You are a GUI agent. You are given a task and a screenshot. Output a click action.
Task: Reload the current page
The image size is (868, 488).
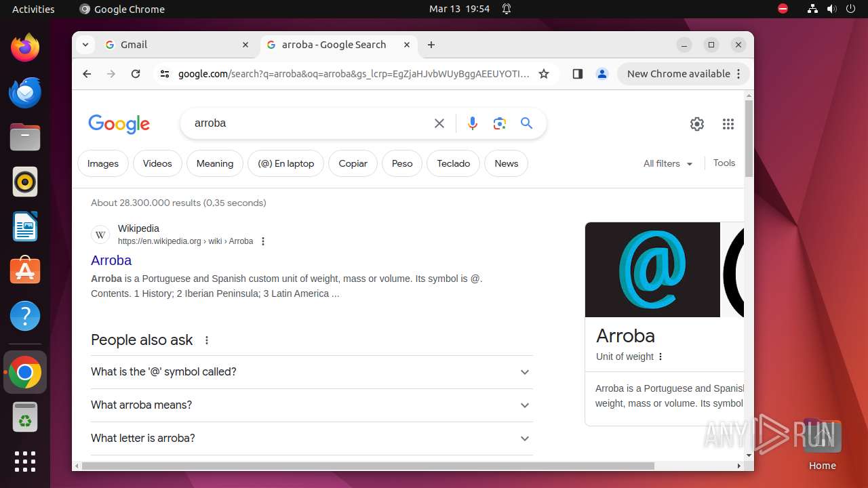click(x=136, y=74)
